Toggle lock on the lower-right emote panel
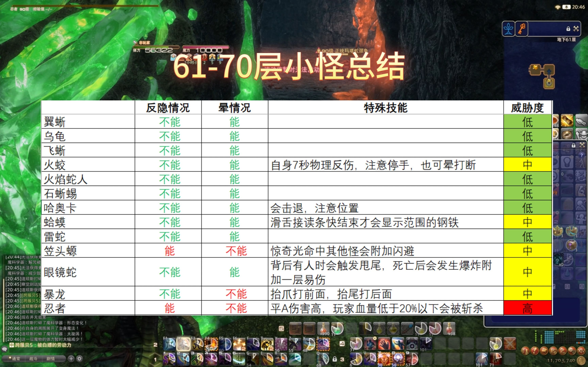Viewport: 588px width, 367px height. point(573,145)
